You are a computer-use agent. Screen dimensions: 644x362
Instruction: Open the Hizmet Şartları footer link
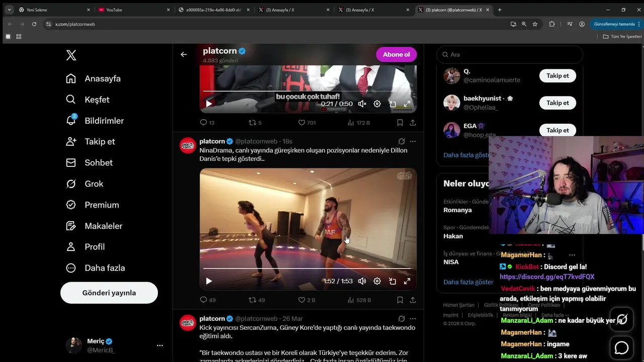pyautogui.click(x=459, y=305)
